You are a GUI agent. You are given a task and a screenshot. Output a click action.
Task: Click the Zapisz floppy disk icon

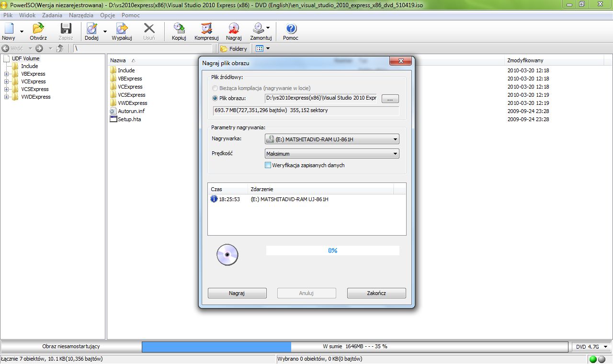point(66,29)
